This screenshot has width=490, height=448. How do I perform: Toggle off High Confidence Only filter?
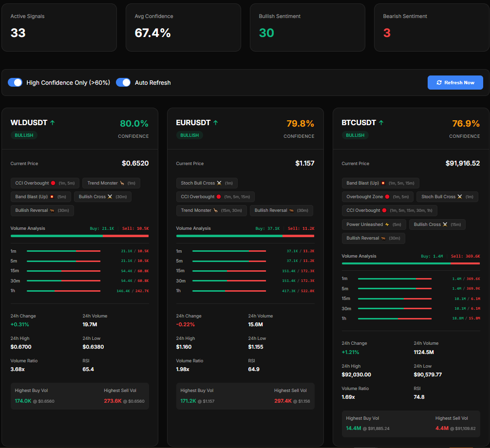[x=15, y=82]
